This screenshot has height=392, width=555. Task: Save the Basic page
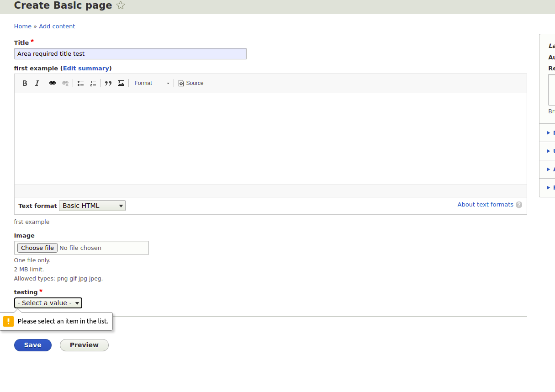pos(32,345)
